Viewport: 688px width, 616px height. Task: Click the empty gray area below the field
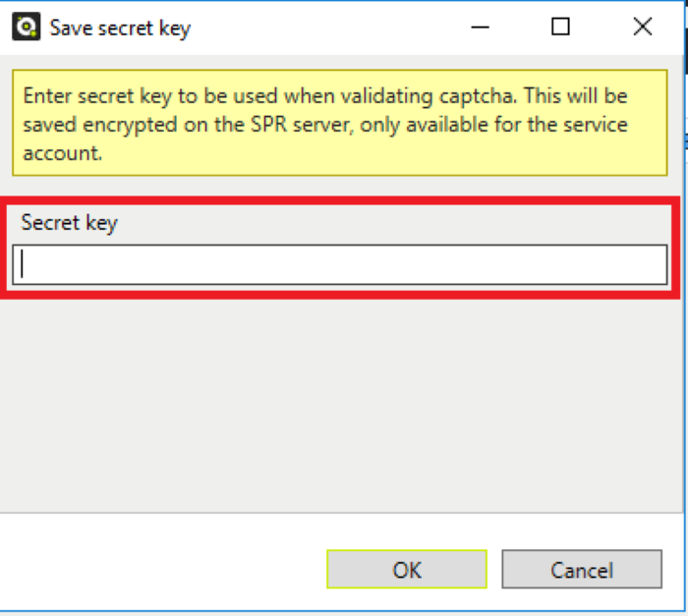[340, 404]
